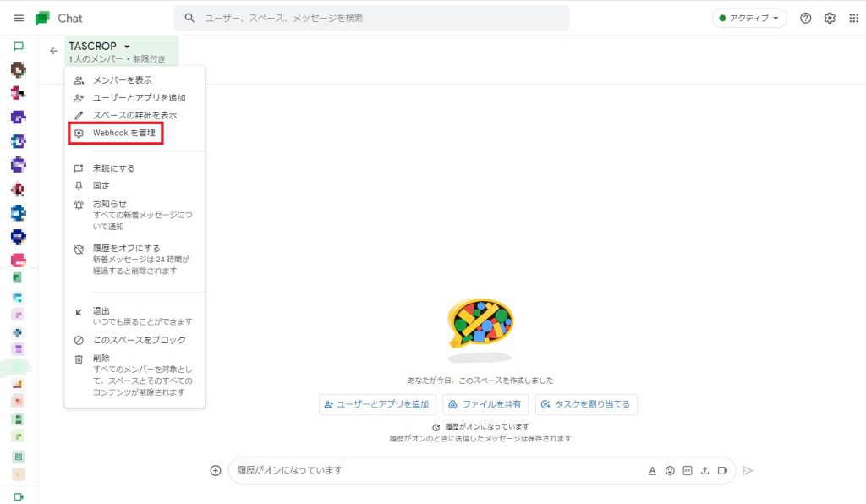Click the history clock icon

[436, 427]
